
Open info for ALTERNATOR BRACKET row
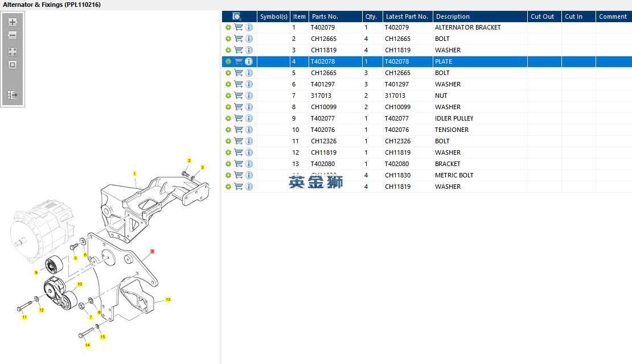[x=249, y=27]
